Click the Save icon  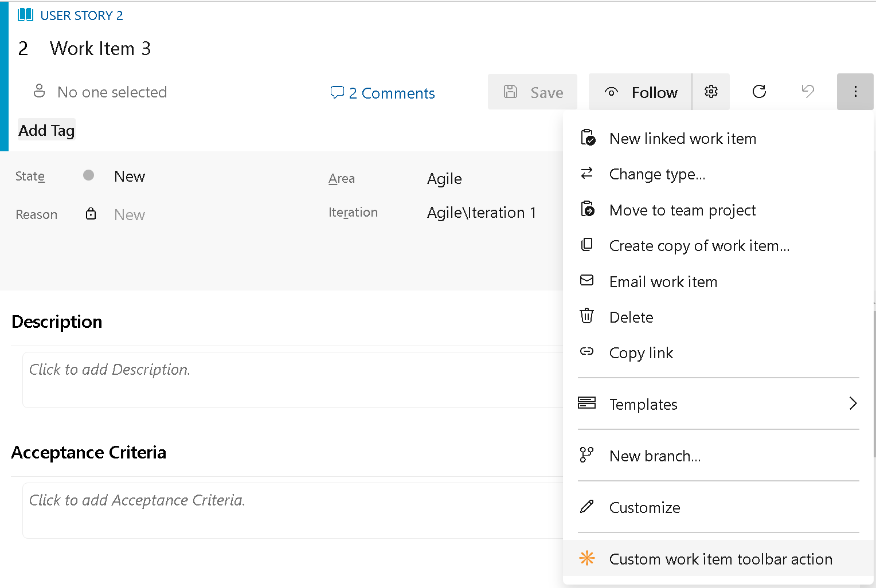click(x=510, y=92)
